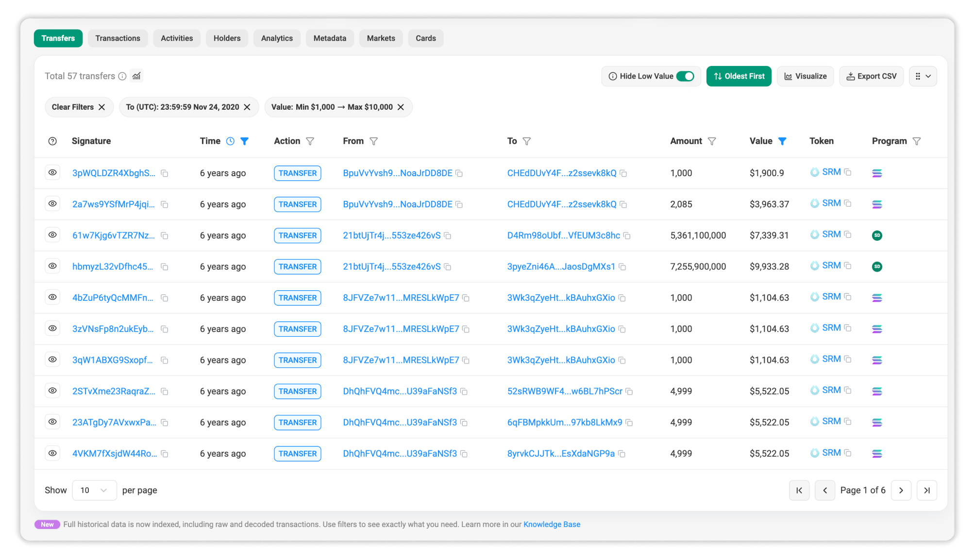Viewport: 975px width, 560px height.
Task: Open signature link 2STvXme23RaqraZ...
Action: click(114, 391)
